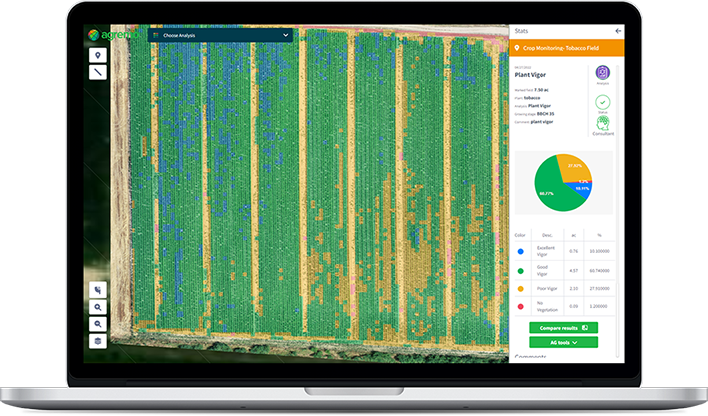Click the 7.50 ac marked field value
This screenshot has height=416, width=708.
541,90
